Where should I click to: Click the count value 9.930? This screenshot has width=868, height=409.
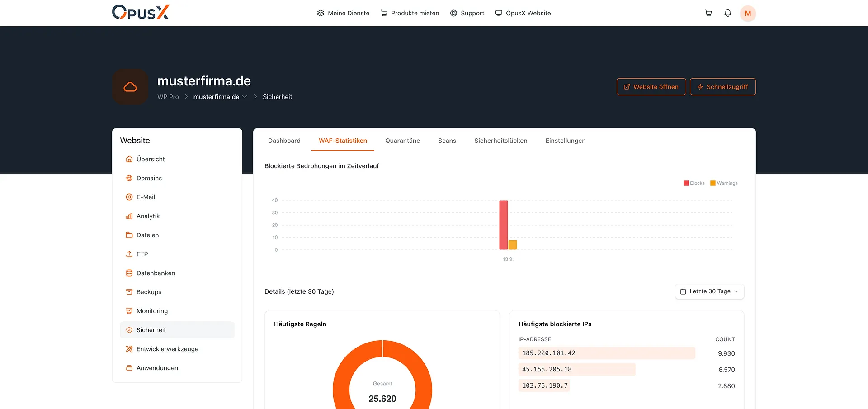click(x=726, y=353)
